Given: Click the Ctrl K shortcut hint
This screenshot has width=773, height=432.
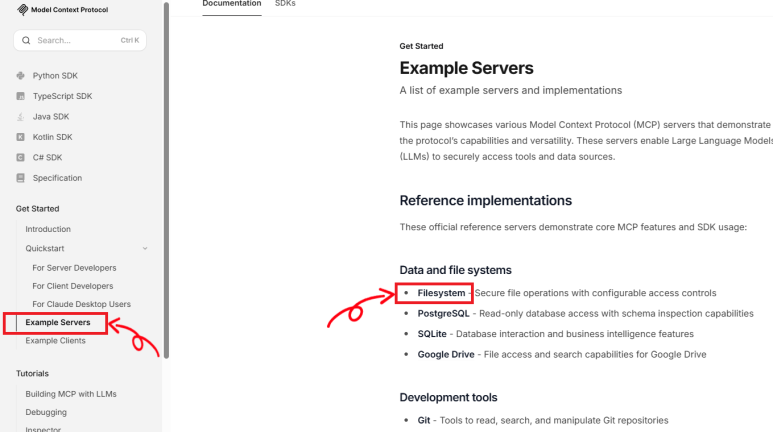Looking at the screenshot, I should (x=130, y=40).
